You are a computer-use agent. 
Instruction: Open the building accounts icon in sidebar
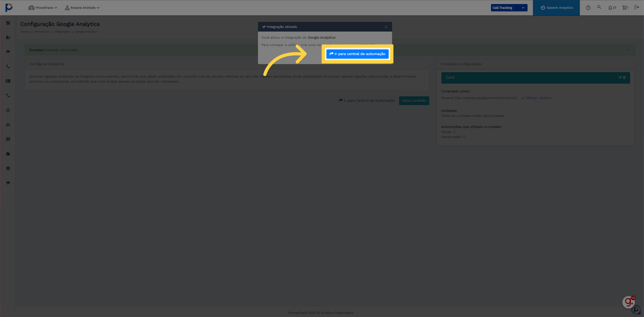pos(8,37)
